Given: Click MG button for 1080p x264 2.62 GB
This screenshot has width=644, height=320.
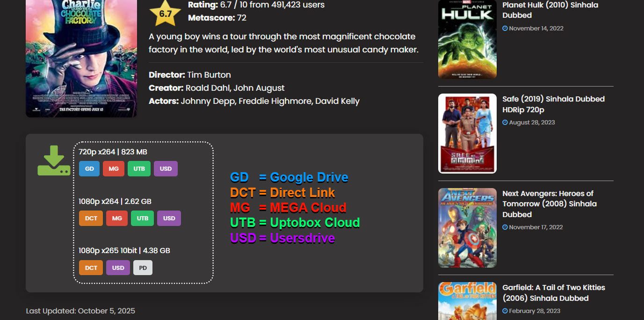Looking at the screenshot, I should (x=117, y=218).
